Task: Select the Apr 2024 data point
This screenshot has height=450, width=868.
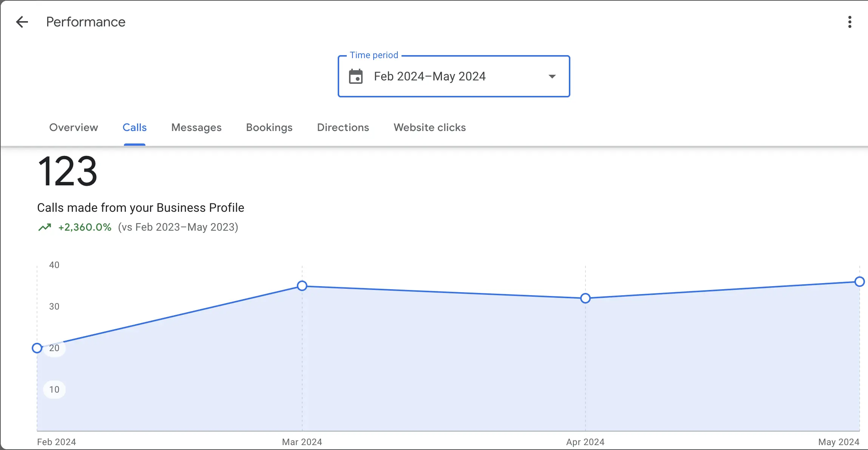Action: coord(585,298)
